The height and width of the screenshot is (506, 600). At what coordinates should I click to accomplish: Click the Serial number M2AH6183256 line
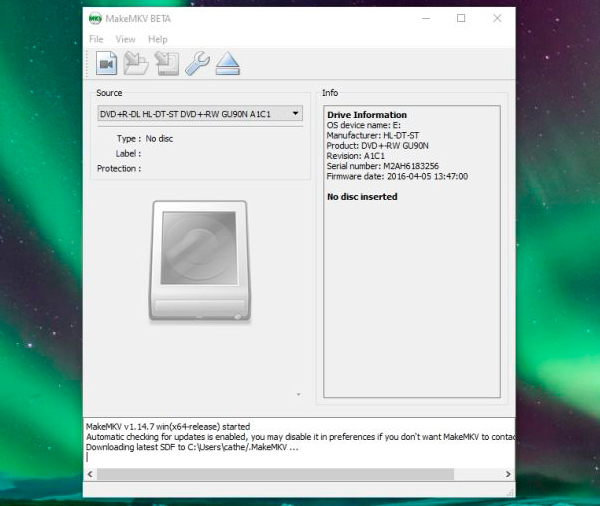(x=383, y=166)
